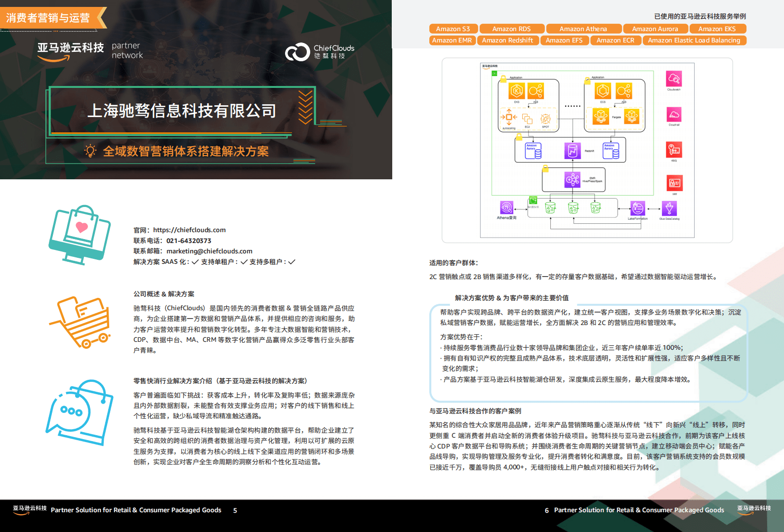Click the EC2 instances icon
Screen dimensions: 784x532
[527, 119]
